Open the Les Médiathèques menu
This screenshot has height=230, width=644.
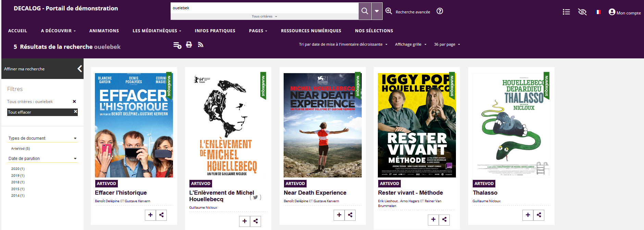[x=157, y=31]
